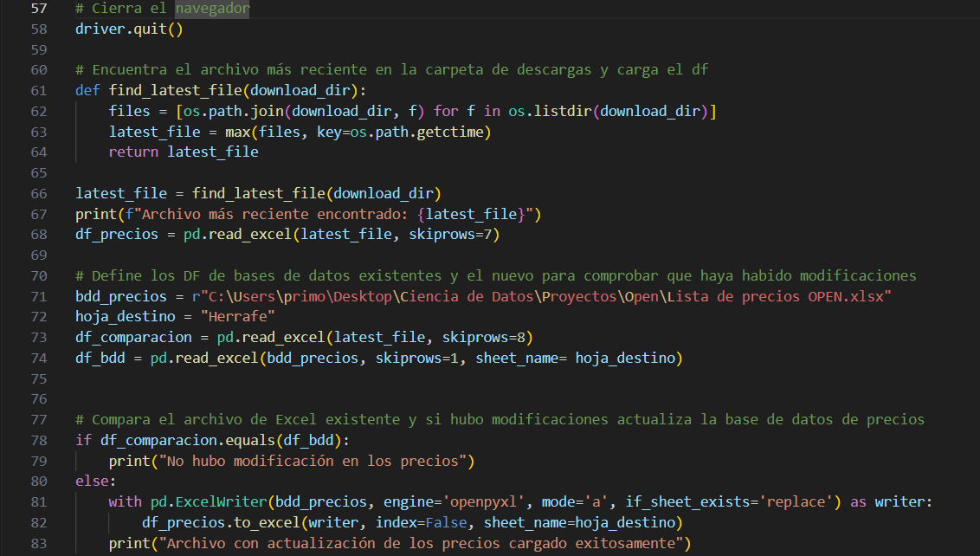980x556 pixels.
Task: Click 'os.path.join' on line 62
Action: point(234,111)
